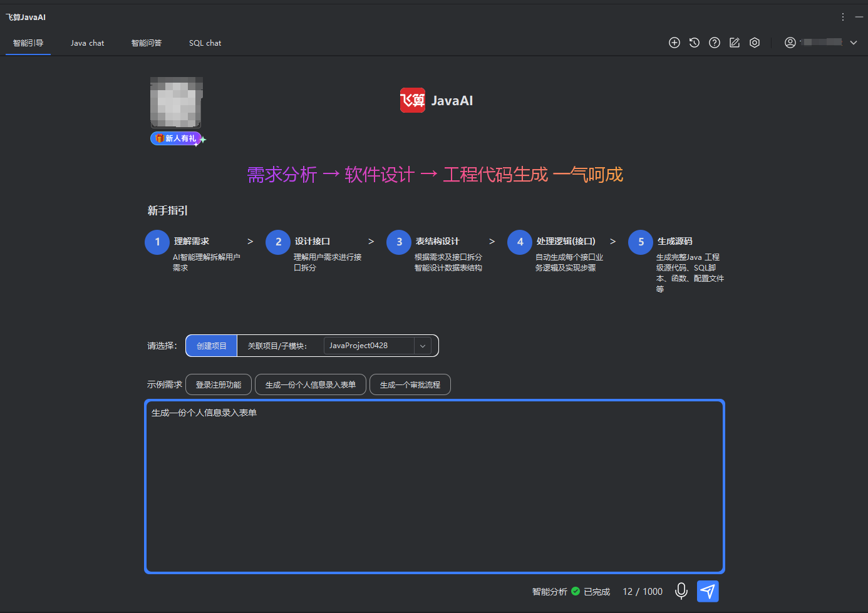Pick the 生成一个审批流程 example button

tap(410, 384)
